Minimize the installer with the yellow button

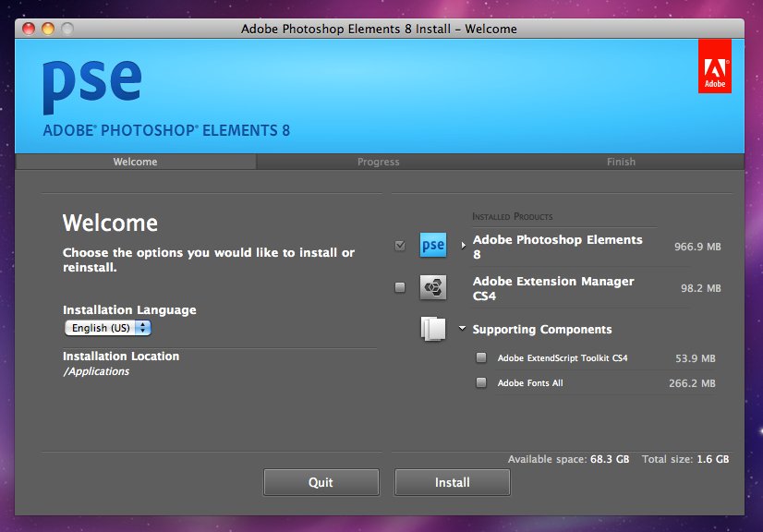tap(48, 29)
